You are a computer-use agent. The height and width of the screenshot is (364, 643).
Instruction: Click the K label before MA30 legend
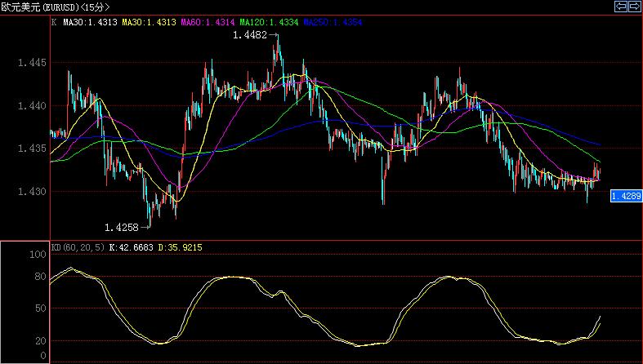54,22
